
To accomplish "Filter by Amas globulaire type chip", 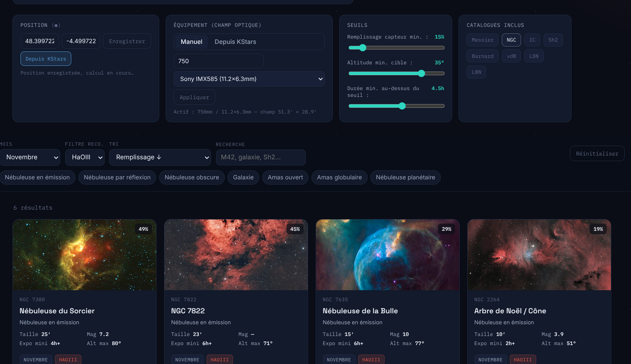I will pos(339,177).
